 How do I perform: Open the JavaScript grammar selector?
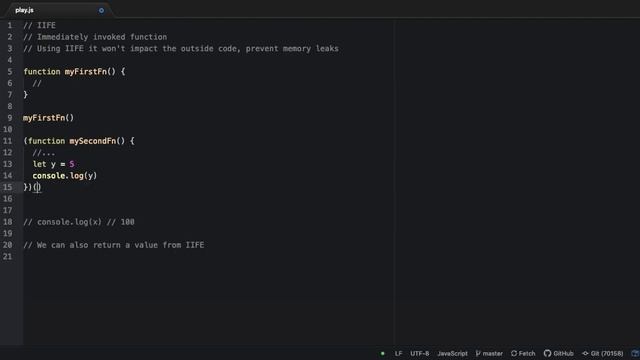click(452, 353)
